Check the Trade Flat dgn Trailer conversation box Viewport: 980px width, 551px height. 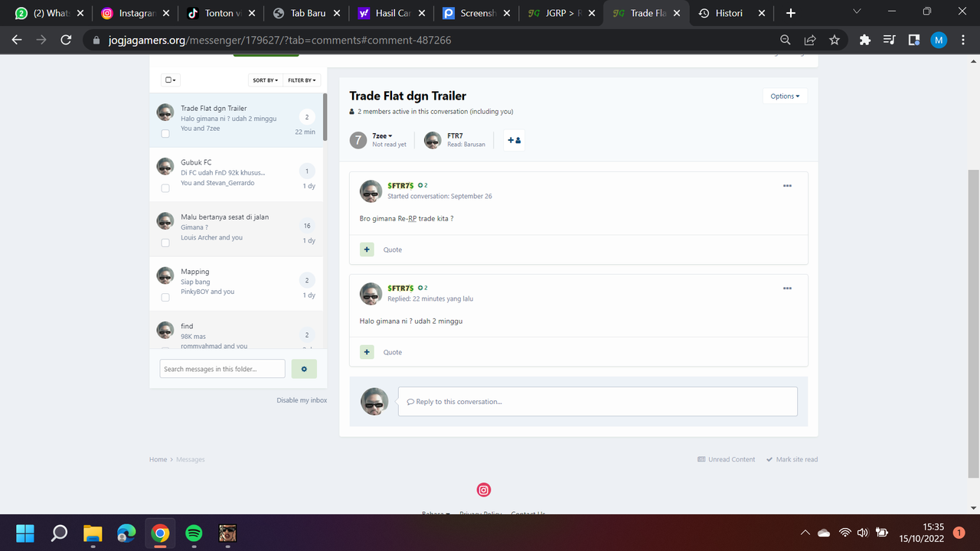click(165, 133)
